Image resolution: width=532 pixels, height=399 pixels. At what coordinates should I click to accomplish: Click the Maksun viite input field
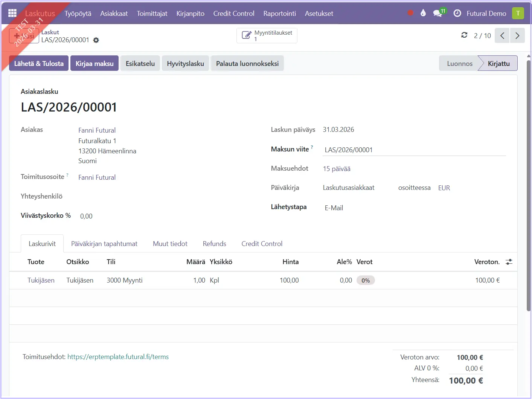(x=414, y=150)
